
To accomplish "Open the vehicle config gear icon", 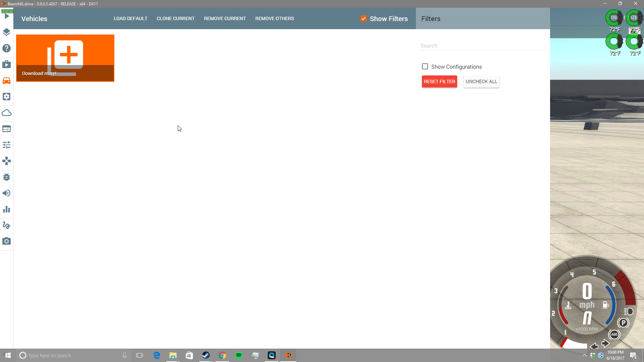I will coord(7,97).
